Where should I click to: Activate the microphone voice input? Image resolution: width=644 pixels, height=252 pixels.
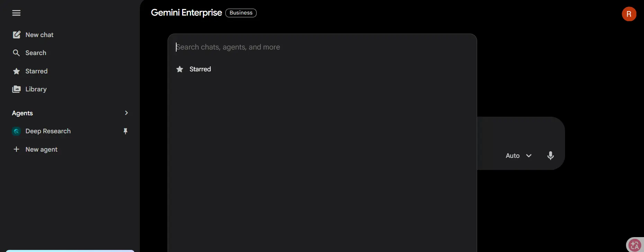click(x=551, y=156)
